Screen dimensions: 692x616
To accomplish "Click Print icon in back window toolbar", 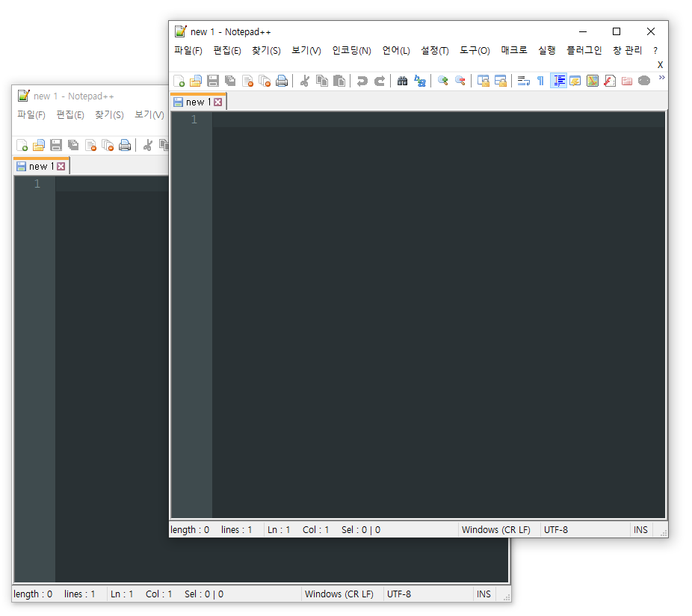I will pyautogui.click(x=125, y=145).
